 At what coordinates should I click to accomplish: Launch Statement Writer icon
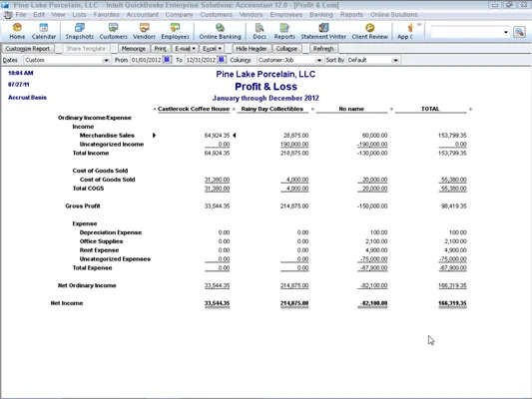(x=323, y=31)
